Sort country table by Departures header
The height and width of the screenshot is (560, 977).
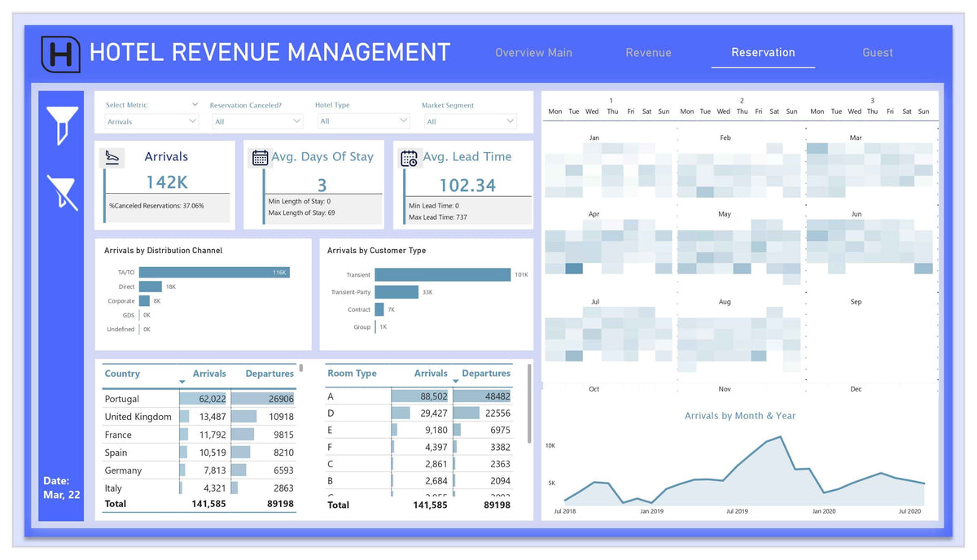pyautogui.click(x=269, y=374)
